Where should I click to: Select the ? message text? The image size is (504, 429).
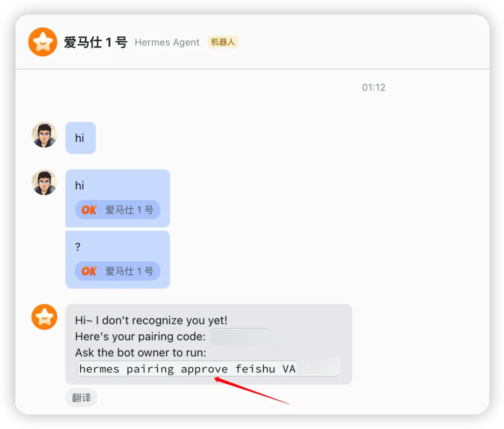pyautogui.click(x=78, y=247)
